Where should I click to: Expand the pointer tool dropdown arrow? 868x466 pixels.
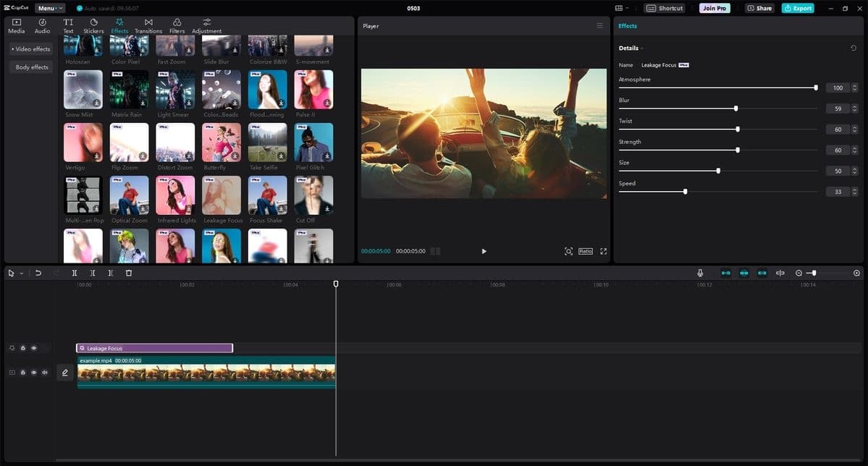pyautogui.click(x=22, y=274)
